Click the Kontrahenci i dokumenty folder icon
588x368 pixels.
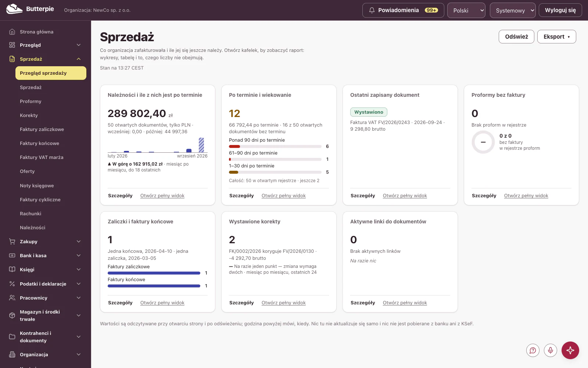12,337
